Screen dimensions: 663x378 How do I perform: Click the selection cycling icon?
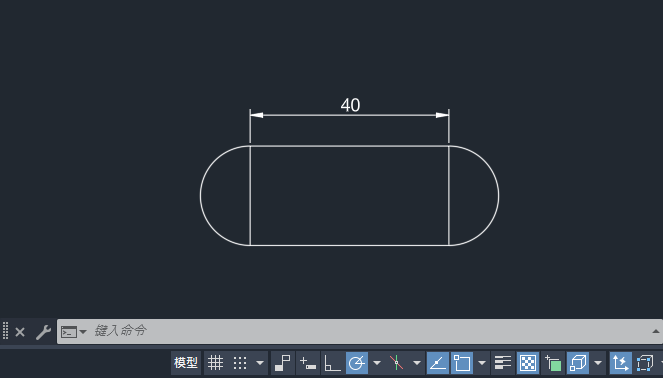(553, 363)
